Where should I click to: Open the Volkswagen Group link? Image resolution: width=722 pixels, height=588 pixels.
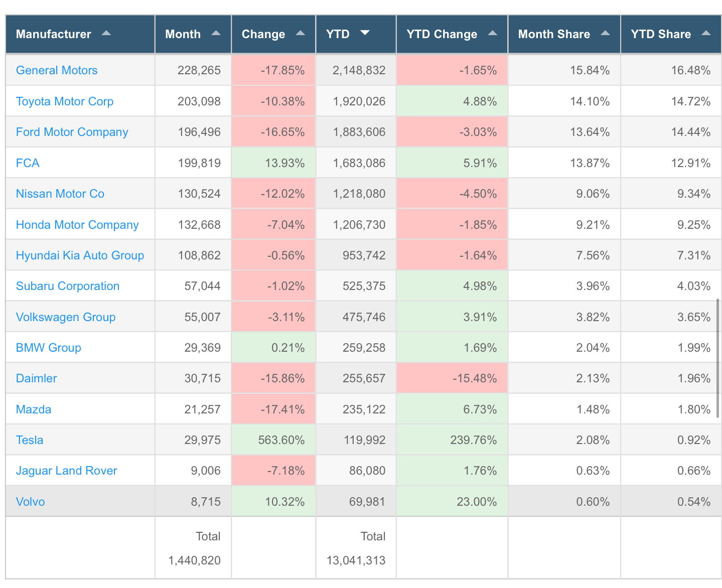tap(66, 317)
